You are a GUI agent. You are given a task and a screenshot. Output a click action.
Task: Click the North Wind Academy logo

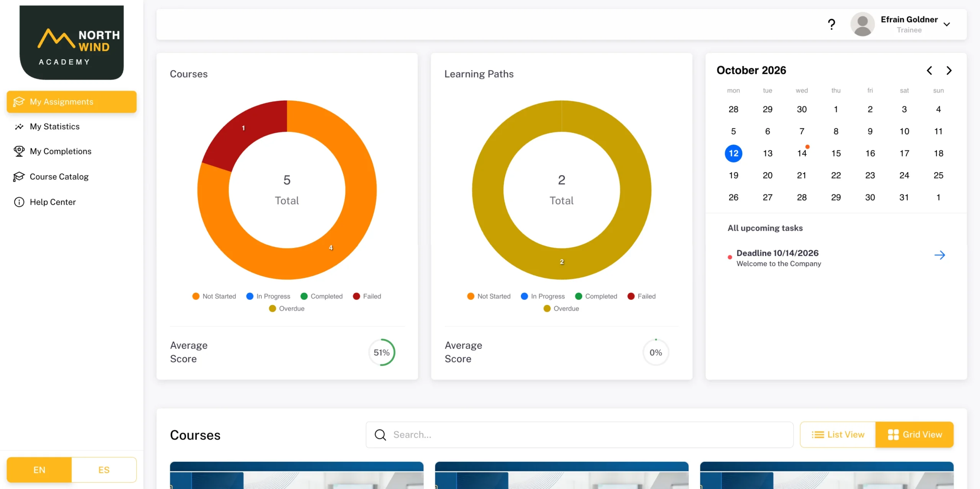(72, 42)
